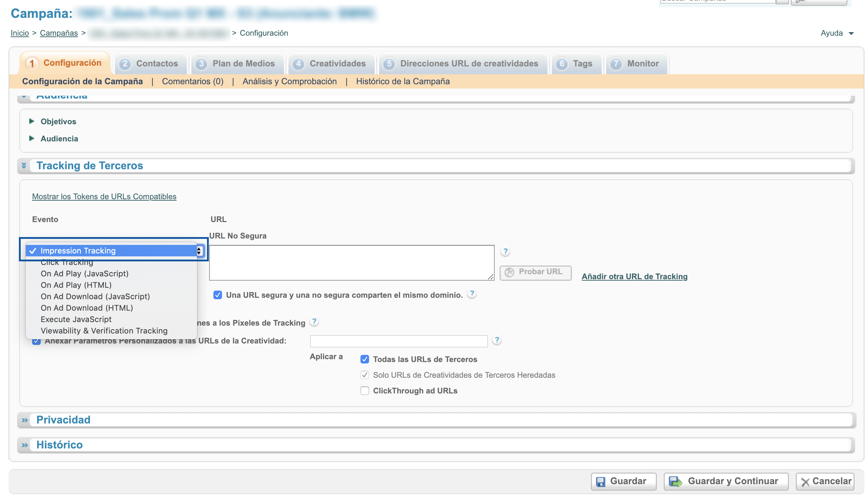Select Impression Tracking from dropdown

(113, 251)
